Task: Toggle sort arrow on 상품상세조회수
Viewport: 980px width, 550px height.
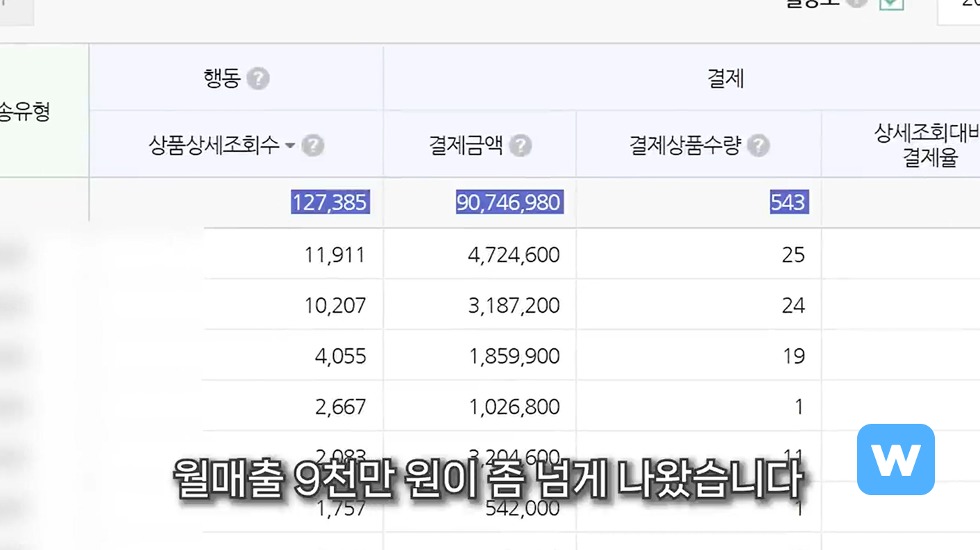Action: [x=290, y=146]
